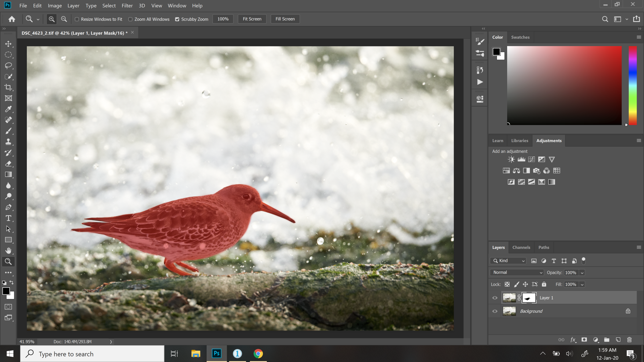The width and height of the screenshot is (644, 362).
Task: Select the Gradient tool
Action: [x=8, y=175]
